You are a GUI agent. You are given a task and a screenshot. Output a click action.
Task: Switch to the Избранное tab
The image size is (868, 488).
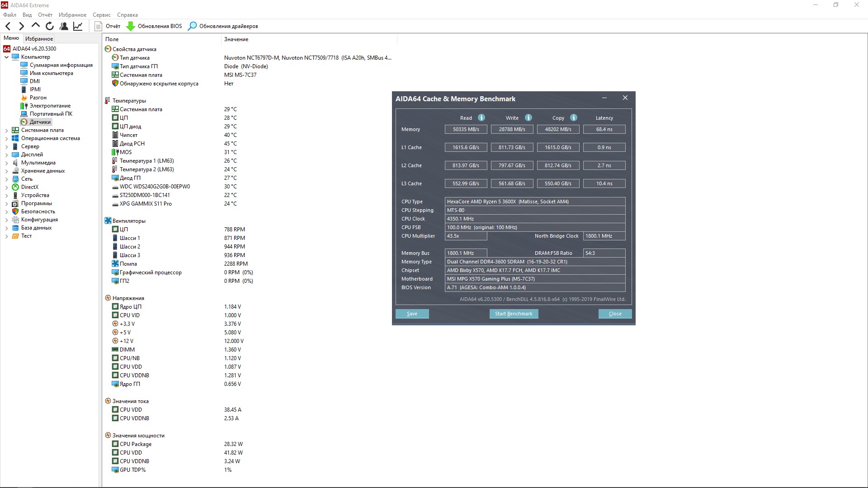[39, 39]
